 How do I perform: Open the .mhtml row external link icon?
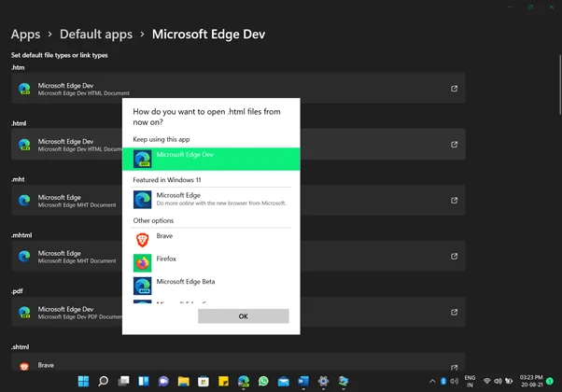pyautogui.click(x=454, y=256)
